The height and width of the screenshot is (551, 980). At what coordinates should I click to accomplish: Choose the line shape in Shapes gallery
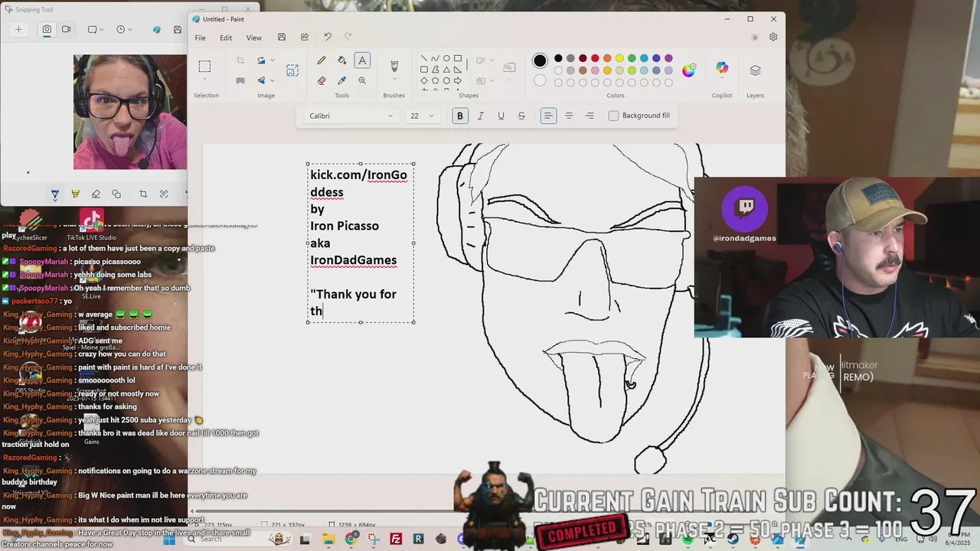(423, 58)
